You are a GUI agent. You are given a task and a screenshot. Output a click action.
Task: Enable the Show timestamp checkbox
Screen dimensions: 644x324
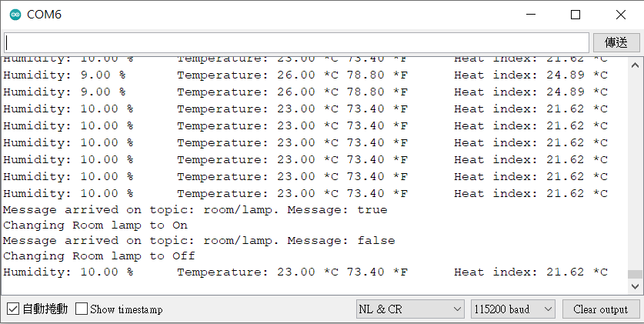pyautogui.click(x=82, y=309)
